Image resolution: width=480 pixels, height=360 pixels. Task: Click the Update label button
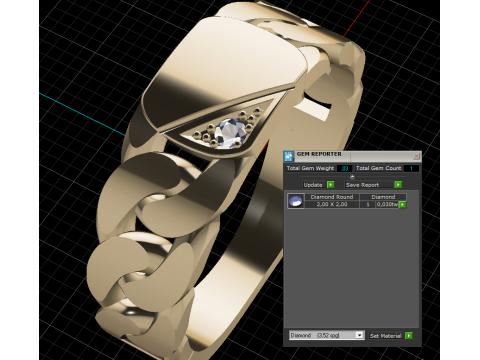[x=313, y=185]
